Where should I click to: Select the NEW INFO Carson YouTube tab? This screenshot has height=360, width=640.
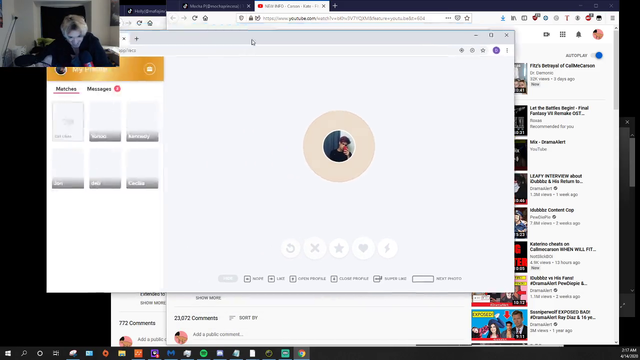290,6
